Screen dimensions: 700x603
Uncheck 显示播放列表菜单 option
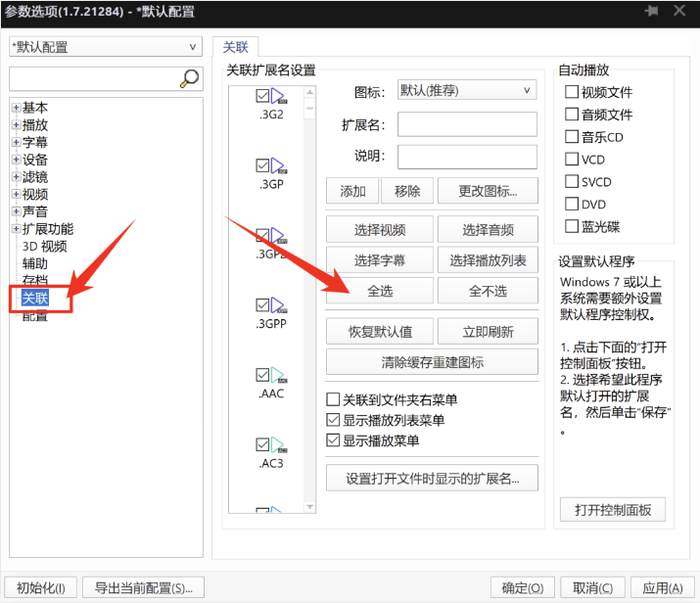333,420
